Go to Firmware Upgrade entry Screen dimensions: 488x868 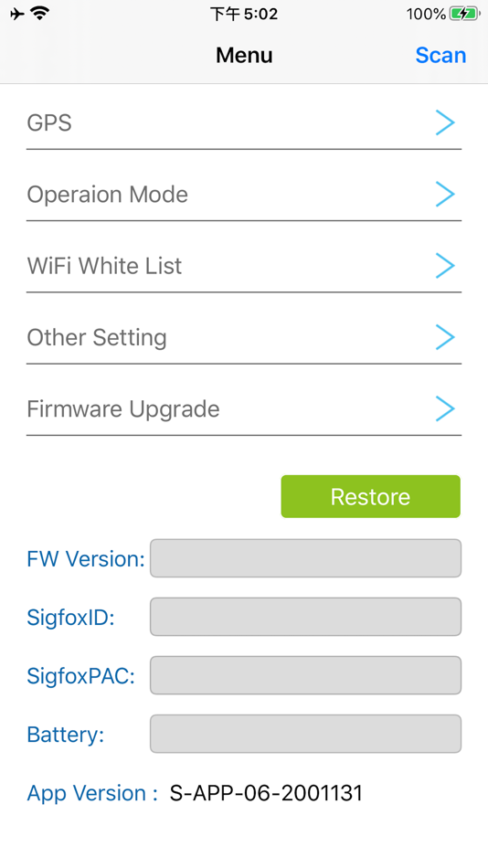pyautogui.click(x=244, y=408)
